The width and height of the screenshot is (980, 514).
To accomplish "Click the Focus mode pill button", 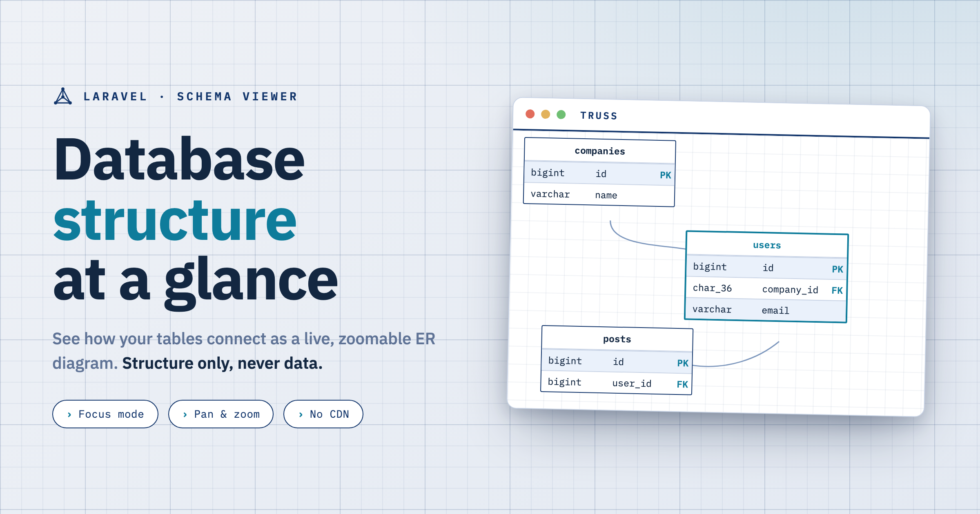I will coord(105,414).
